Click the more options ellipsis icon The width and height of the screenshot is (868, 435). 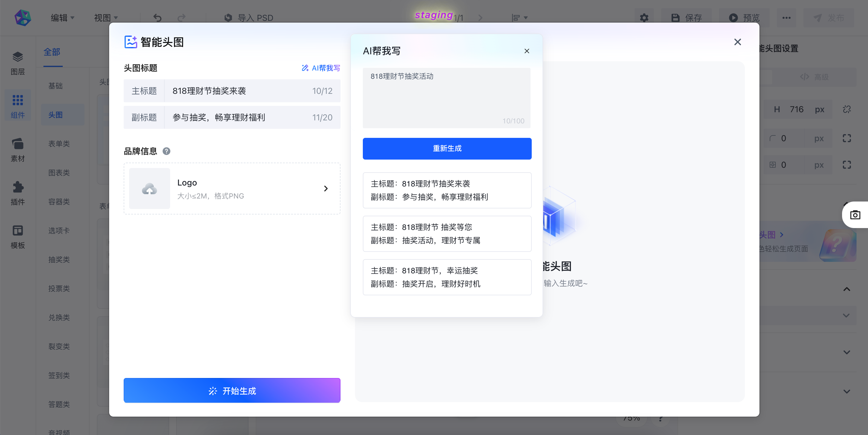787,17
